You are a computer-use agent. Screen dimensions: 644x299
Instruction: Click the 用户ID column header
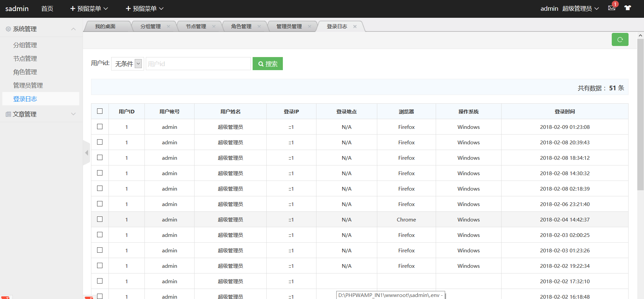click(127, 112)
